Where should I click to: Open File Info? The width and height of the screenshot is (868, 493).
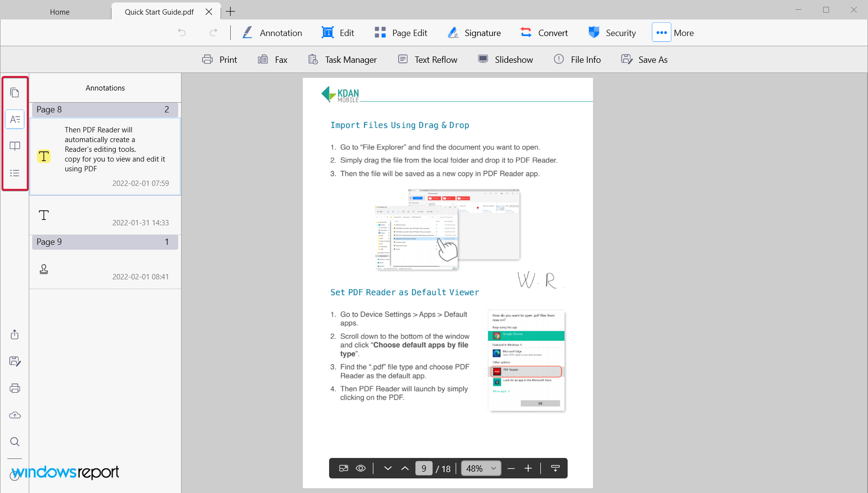(577, 59)
